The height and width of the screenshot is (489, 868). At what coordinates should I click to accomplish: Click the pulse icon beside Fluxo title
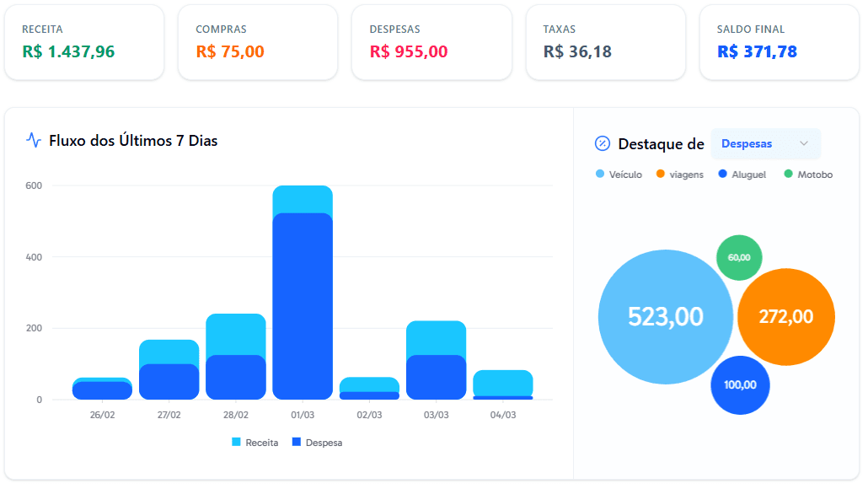click(34, 141)
